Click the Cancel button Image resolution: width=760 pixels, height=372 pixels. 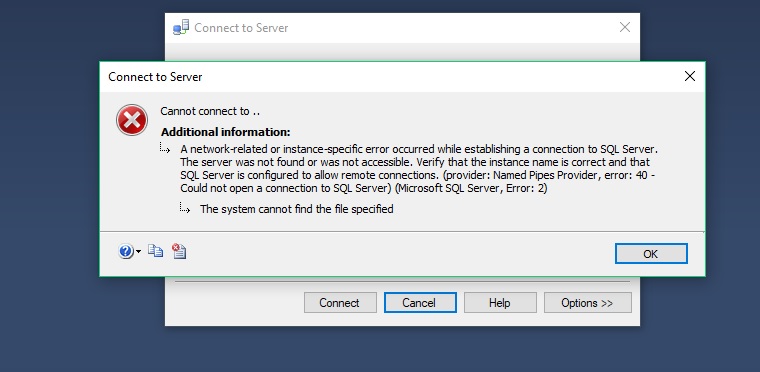click(x=420, y=303)
